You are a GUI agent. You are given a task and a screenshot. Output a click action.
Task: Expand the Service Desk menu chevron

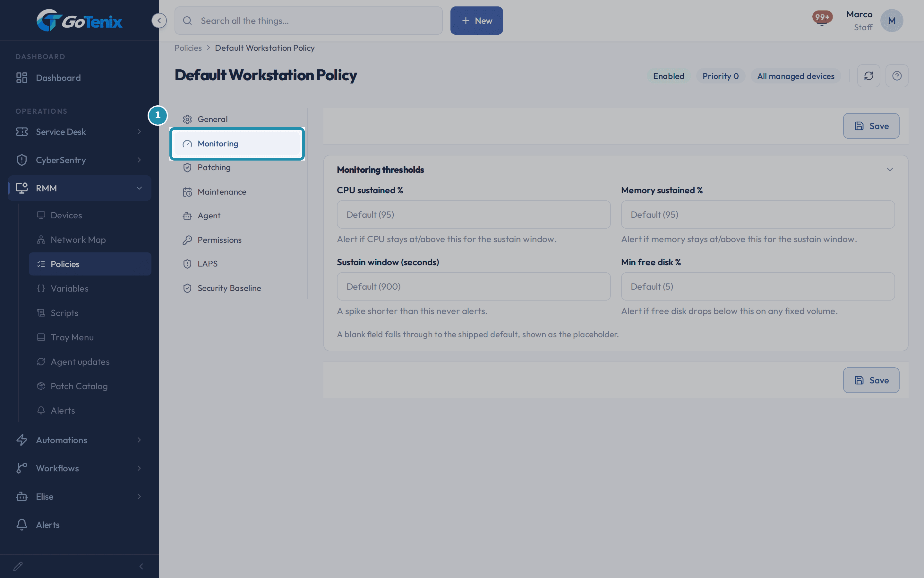pyautogui.click(x=139, y=132)
